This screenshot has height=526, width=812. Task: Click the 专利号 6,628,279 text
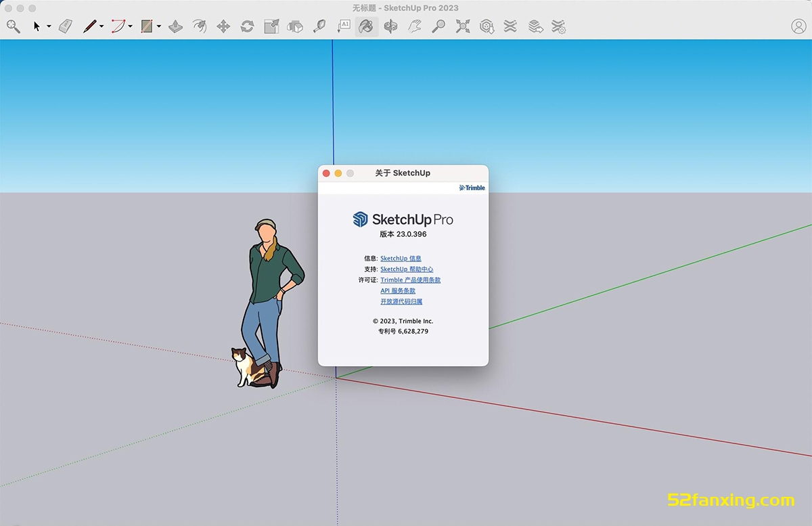[403, 332]
